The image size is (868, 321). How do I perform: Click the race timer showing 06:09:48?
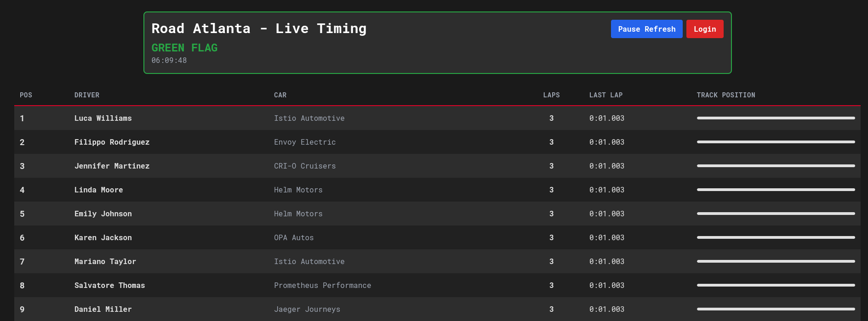pyautogui.click(x=169, y=60)
